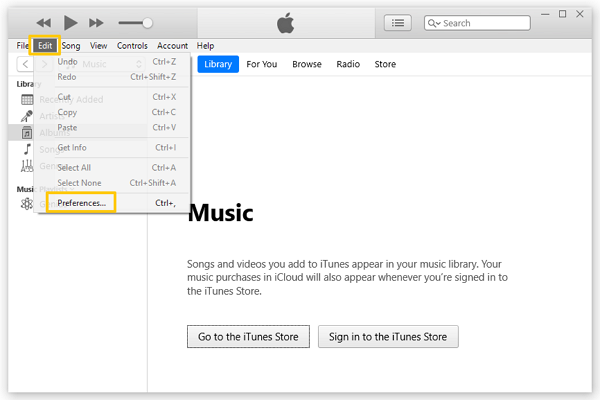Screen dimensions: 600x400
Task: Open the search options magnifier dropdown
Action: click(x=434, y=23)
